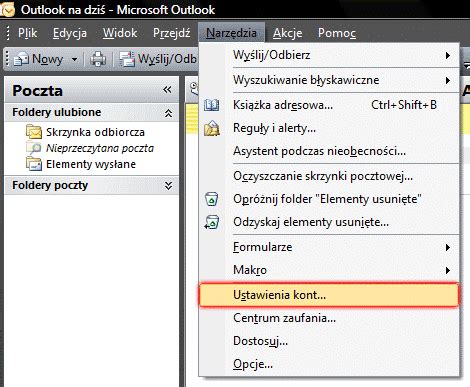470x387 pixels.
Task: Open the Edycja menu
Action: pyautogui.click(x=70, y=33)
